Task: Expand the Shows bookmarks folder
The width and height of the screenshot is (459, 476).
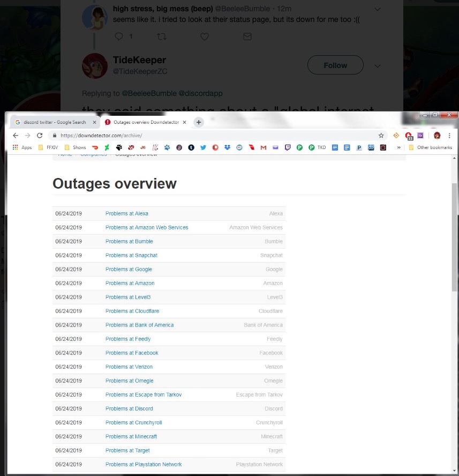Action: pyautogui.click(x=76, y=147)
